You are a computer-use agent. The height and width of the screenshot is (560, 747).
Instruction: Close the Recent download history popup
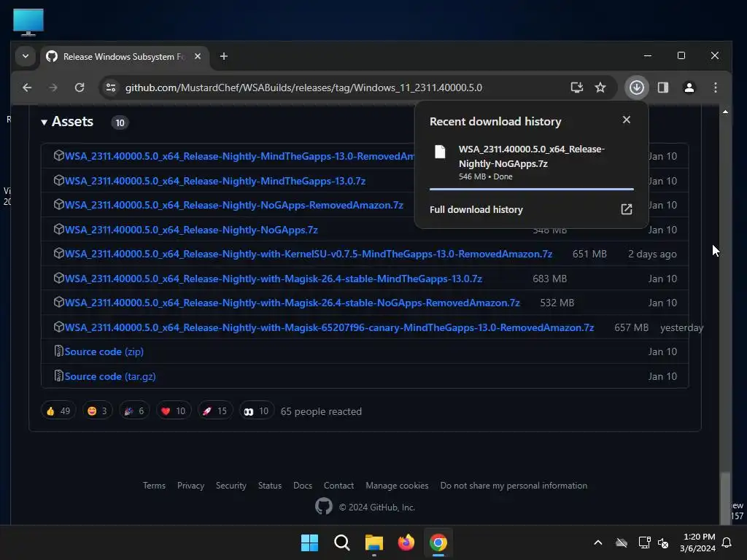[626, 120]
